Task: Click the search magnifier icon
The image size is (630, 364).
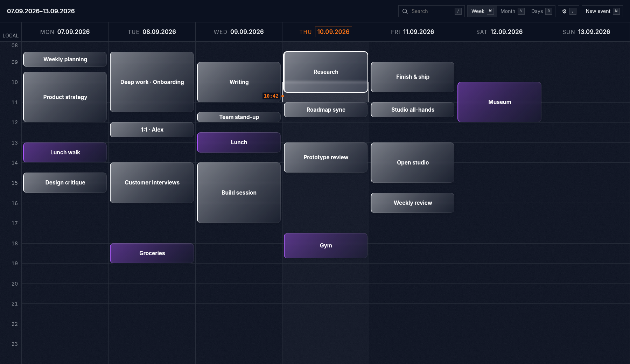Action: click(x=405, y=11)
